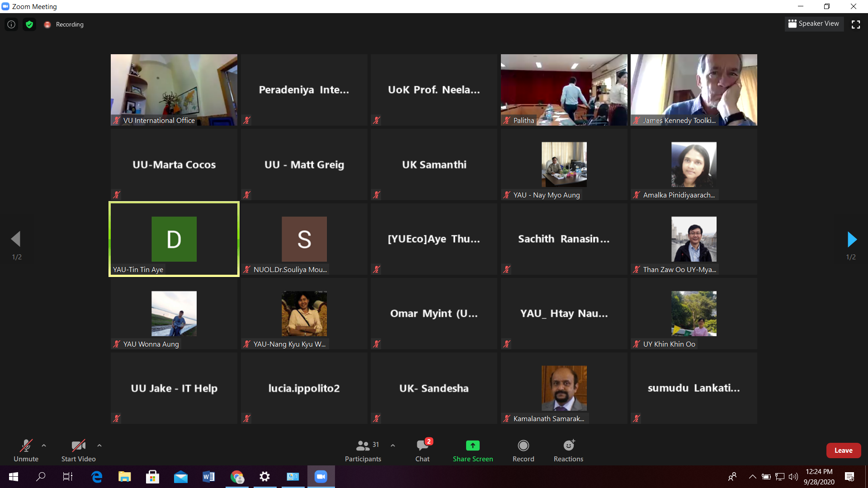Open File Explorer from taskbar
Image resolution: width=868 pixels, height=488 pixels.
click(x=125, y=477)
